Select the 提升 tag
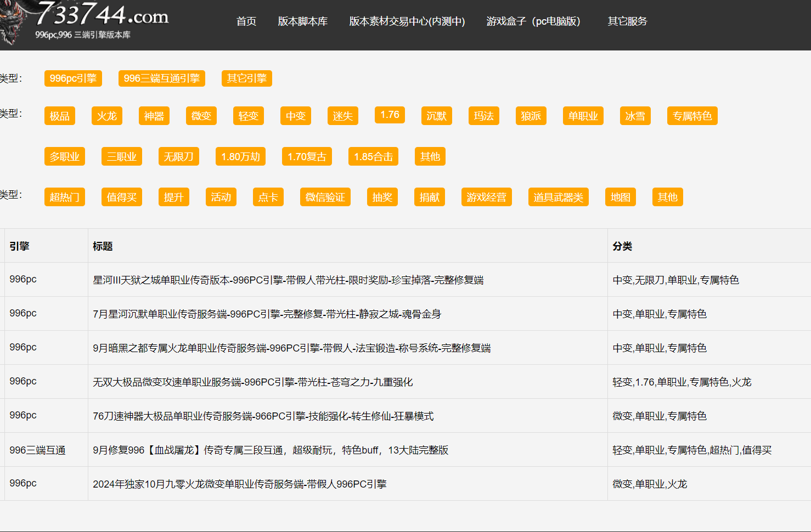 174,197
